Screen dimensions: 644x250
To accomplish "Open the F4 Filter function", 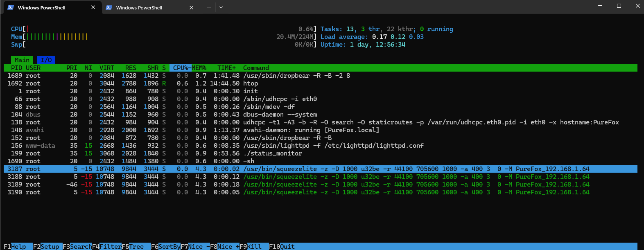I will (106, 246).
